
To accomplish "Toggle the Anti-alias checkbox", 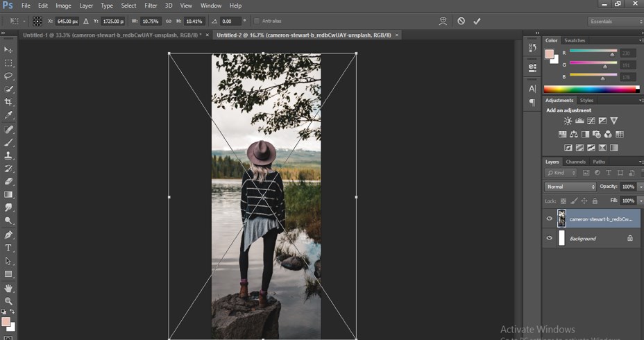I will tap(257, 21).
